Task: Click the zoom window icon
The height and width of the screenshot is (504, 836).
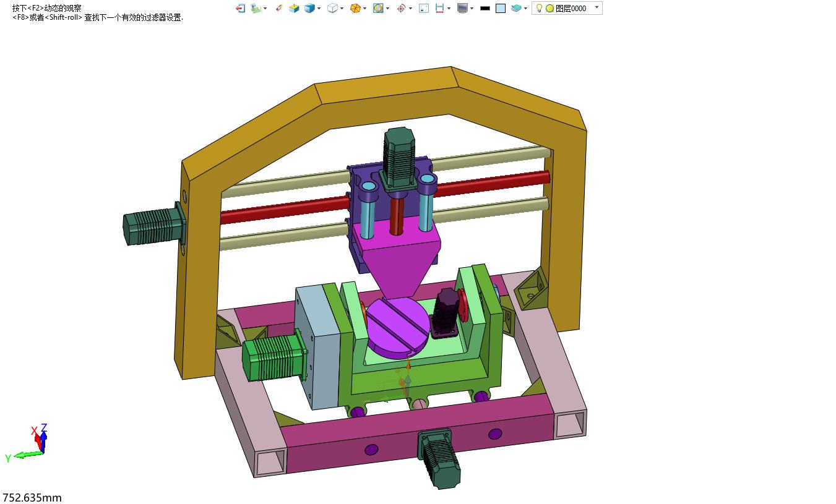Action: pos(424,8)
